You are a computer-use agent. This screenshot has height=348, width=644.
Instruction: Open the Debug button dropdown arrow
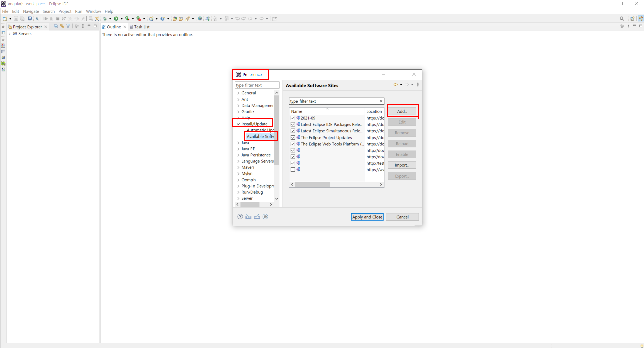click(110, 19)
